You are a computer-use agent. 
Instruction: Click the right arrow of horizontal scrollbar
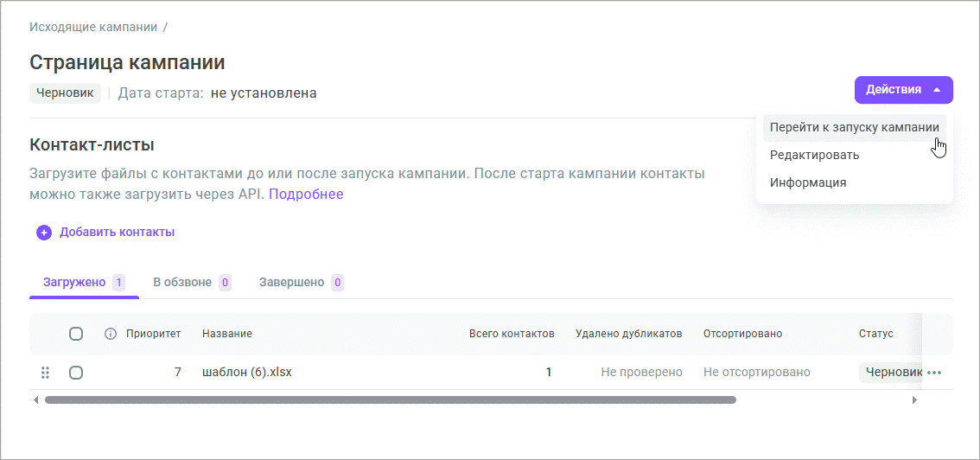pos(914,400)
